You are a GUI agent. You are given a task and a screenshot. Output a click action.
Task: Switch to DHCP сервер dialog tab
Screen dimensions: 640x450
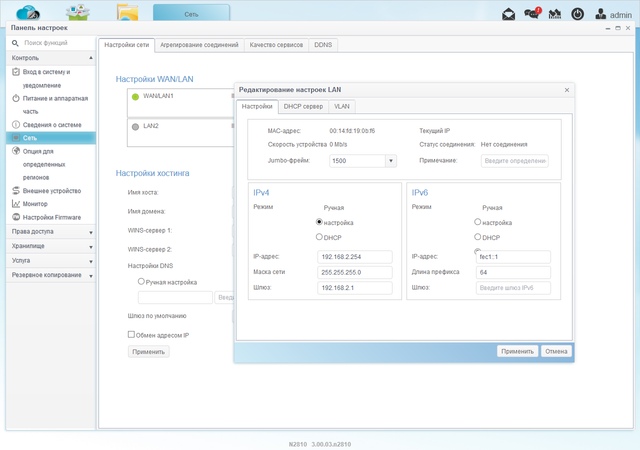click(303, 107)
